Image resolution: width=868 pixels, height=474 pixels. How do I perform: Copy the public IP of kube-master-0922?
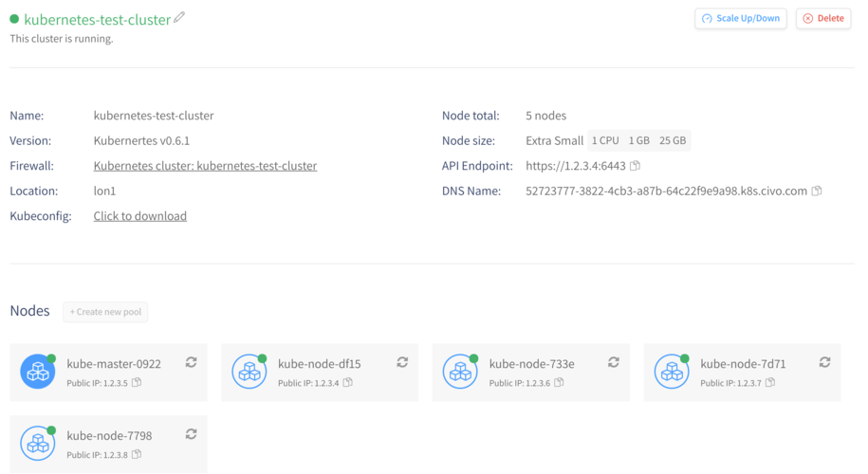click(137, 382)
